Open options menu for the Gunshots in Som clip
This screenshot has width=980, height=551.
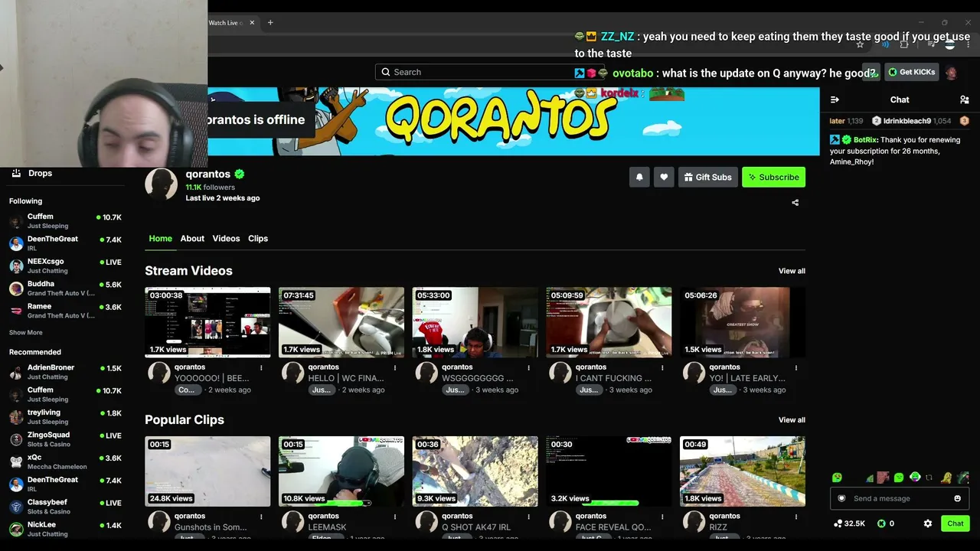click(x=261, y=517)
